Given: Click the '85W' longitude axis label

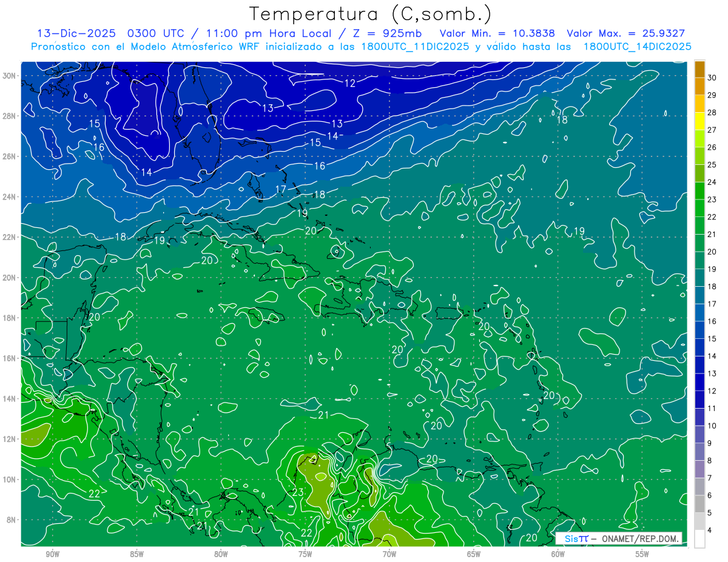Looking at the screenshot, I should click(x=136, y=554).
